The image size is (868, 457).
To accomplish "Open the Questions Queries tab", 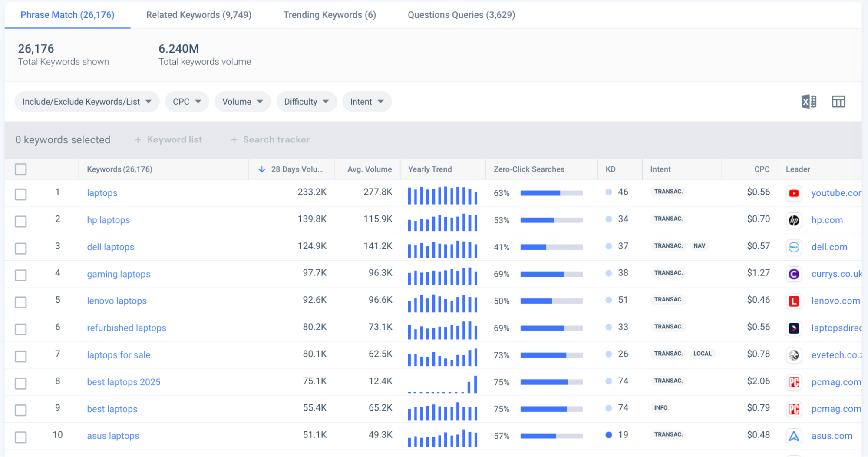I will (x=461, y=15).
